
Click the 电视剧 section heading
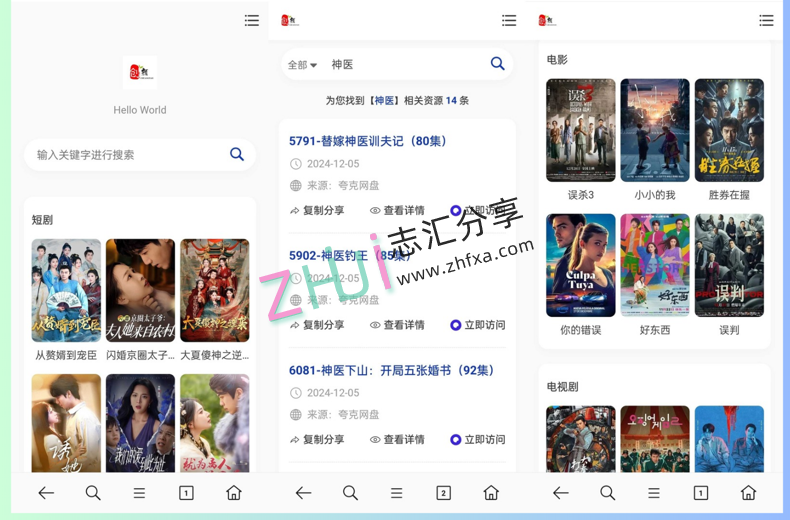point(562,386)
